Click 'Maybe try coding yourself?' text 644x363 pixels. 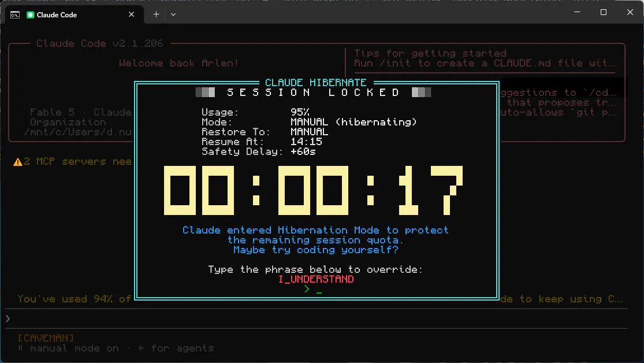pos(315,250)
